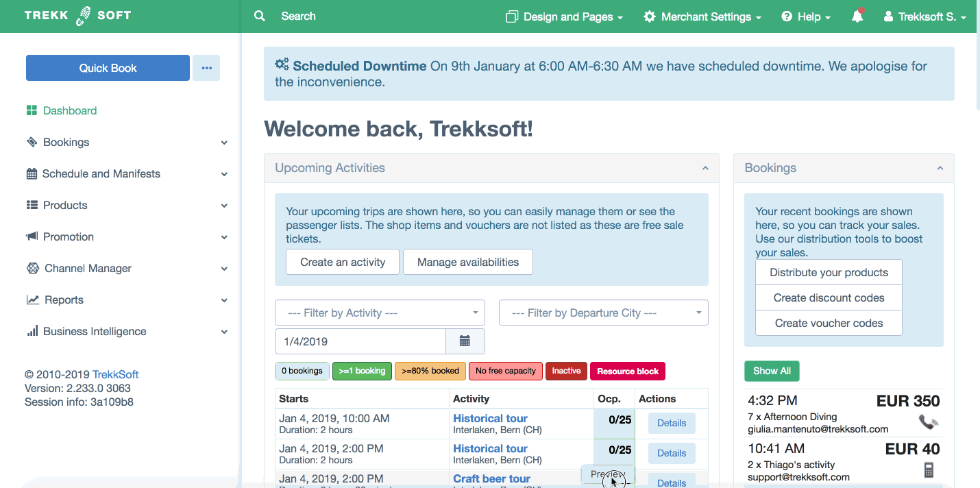Click the user account icon
The image size is (980, 488).
click(889, 16)
